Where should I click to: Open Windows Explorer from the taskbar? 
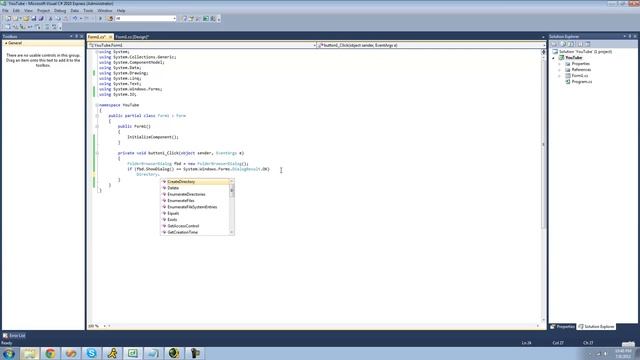click(30, 353)
